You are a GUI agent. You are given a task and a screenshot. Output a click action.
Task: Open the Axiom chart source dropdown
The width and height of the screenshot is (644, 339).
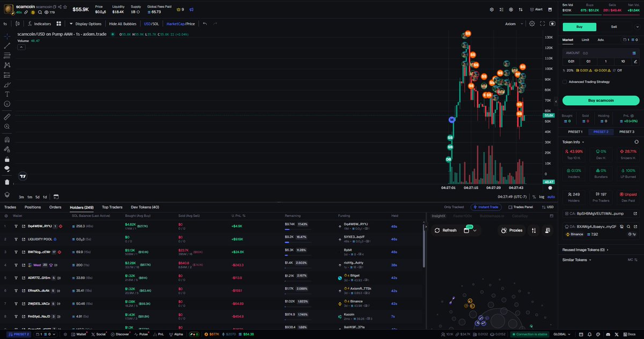click(514, 24)
